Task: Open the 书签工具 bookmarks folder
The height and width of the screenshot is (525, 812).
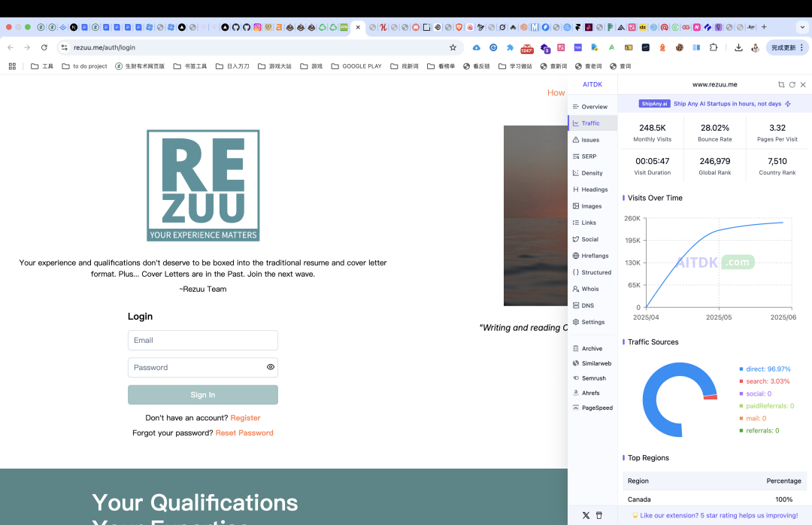Action: click(190, 66)
